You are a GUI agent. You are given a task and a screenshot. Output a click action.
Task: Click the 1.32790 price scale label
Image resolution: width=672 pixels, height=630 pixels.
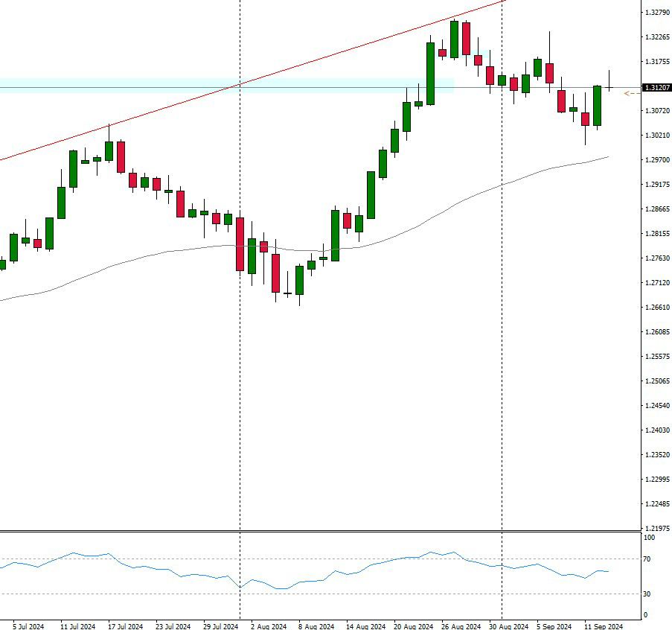tap(656, 13)
